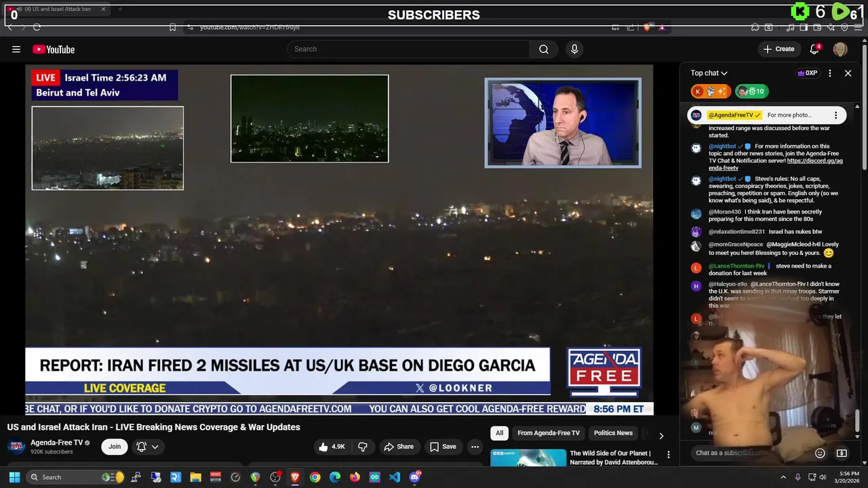This screenshot has width=868, height=488.
Task: Open File Explorer from the taskbar
Action: point(195,477)
